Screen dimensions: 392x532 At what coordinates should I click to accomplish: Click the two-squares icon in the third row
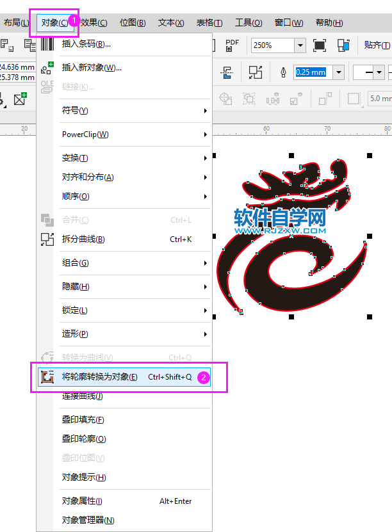[325, 99]
